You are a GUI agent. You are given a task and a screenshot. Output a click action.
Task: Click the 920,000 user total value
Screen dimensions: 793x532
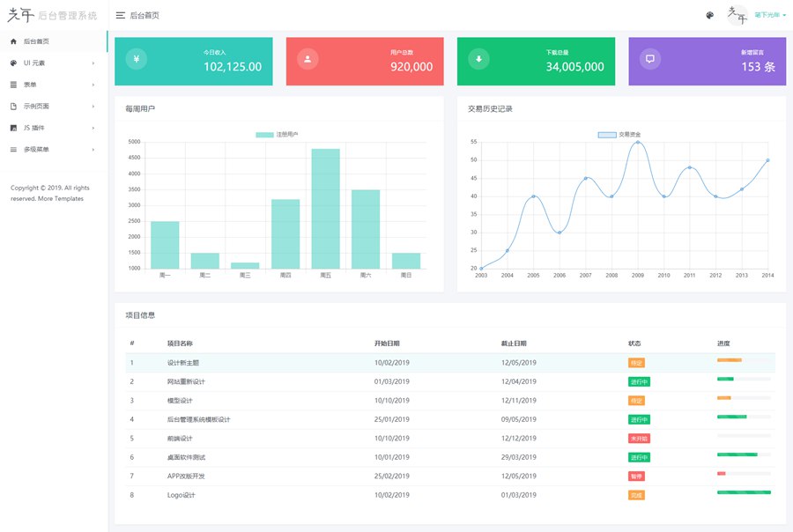[x=411, y=67]
